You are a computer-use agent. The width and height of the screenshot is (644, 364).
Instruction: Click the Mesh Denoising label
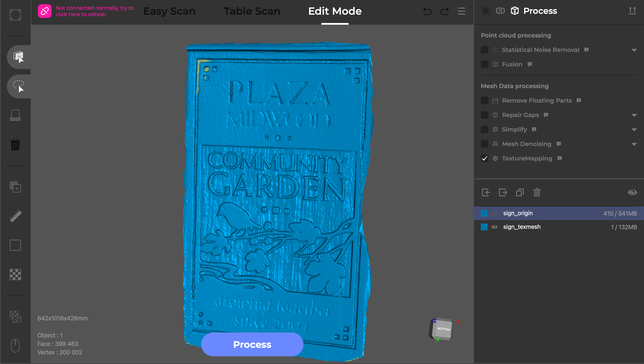526,144
